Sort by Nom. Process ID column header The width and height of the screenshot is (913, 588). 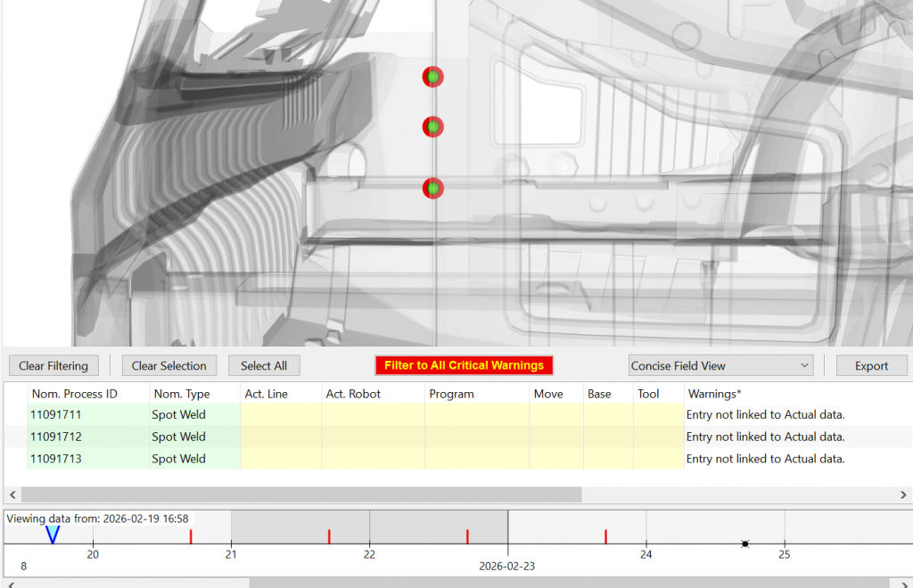[x=75, y=394]
